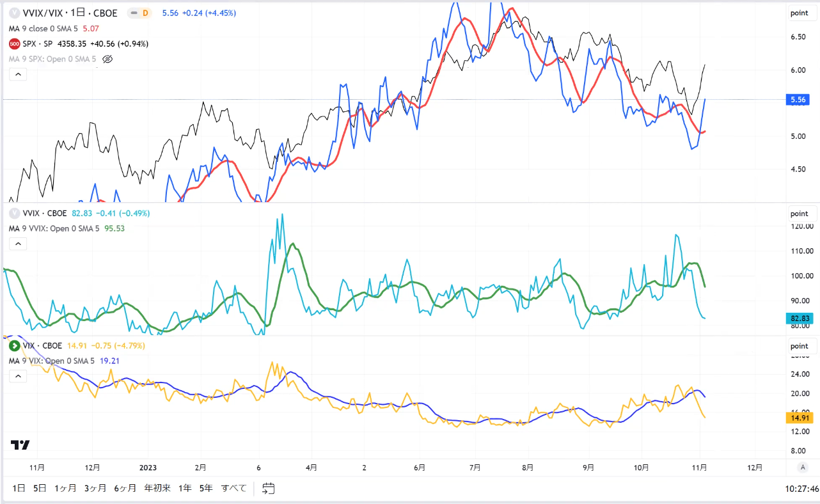Click the 8月 label on time axis
This screenshot has width=820, height=504.
528,467
